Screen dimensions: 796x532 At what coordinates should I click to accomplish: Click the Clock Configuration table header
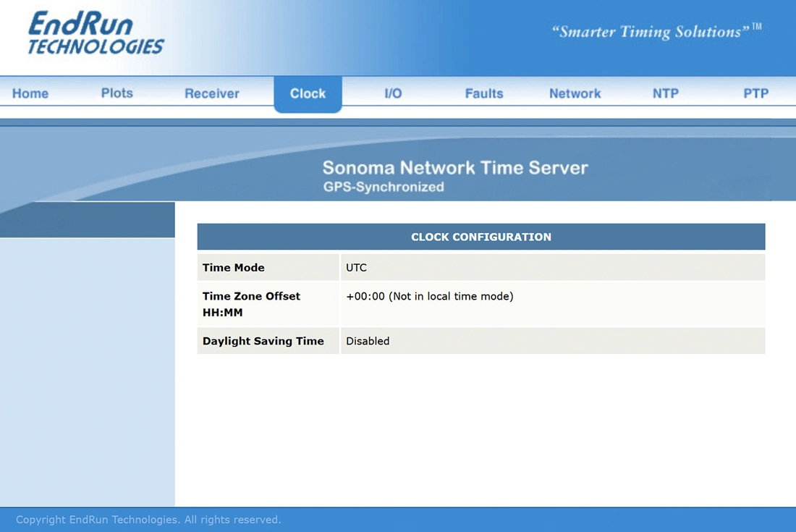(x=480, y=237)
